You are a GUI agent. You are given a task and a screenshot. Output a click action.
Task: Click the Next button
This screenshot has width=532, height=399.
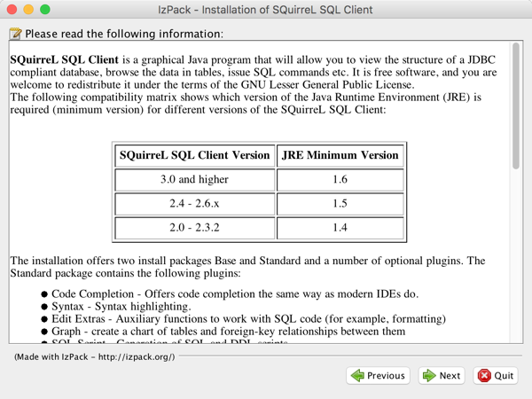(442, 376)
